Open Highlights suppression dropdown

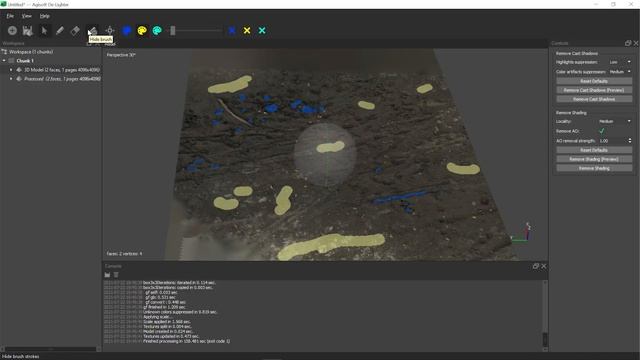(620, 62)
